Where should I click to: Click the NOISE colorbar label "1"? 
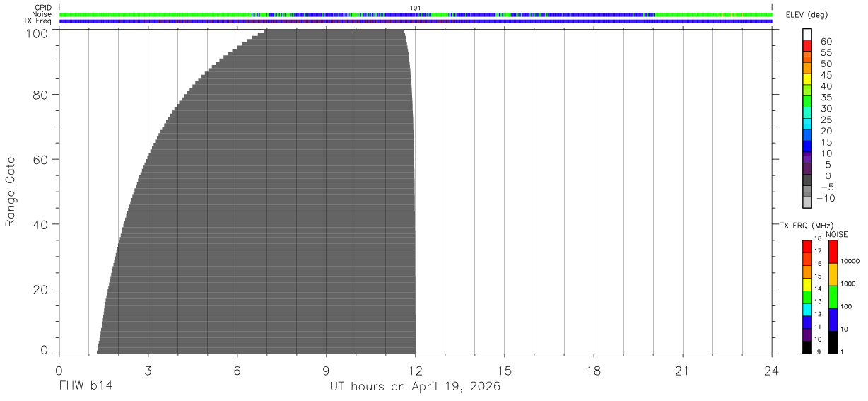pyautogui.click(x=843, y=352)
